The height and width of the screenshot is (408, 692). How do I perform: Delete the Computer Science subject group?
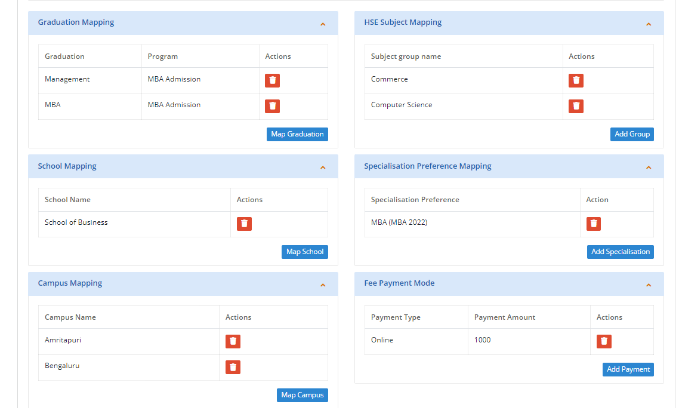click(x=576, y=105)
